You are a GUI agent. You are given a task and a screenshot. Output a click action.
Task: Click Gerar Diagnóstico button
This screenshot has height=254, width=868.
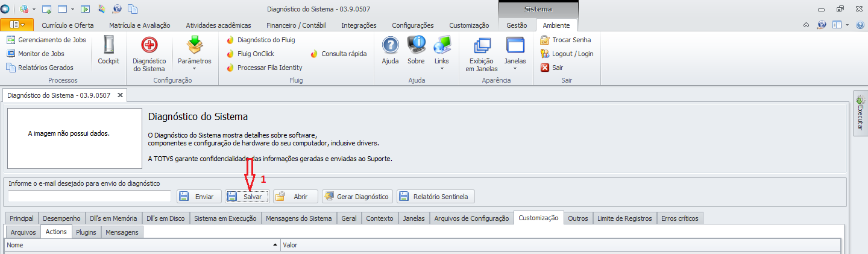pos(357,197)
